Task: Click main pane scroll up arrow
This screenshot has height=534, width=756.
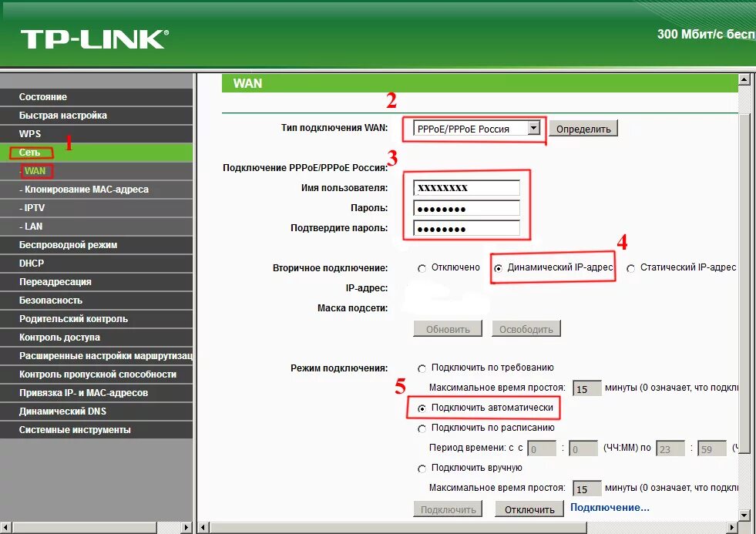Action: [744, 79]
